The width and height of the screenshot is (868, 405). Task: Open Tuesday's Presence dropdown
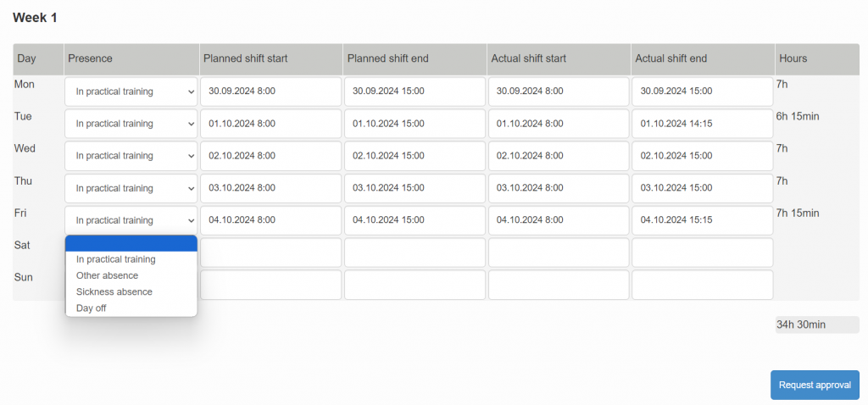[x=131, y=124]
